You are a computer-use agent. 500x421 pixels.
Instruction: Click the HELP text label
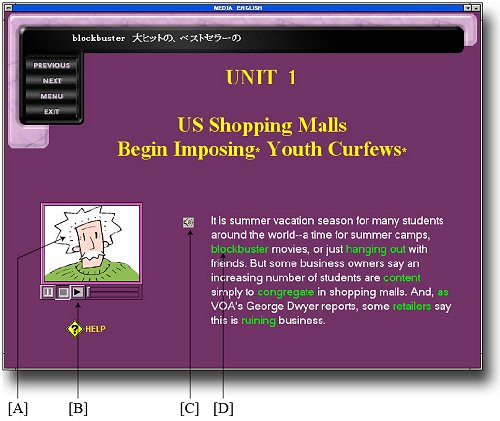point(95,329)
